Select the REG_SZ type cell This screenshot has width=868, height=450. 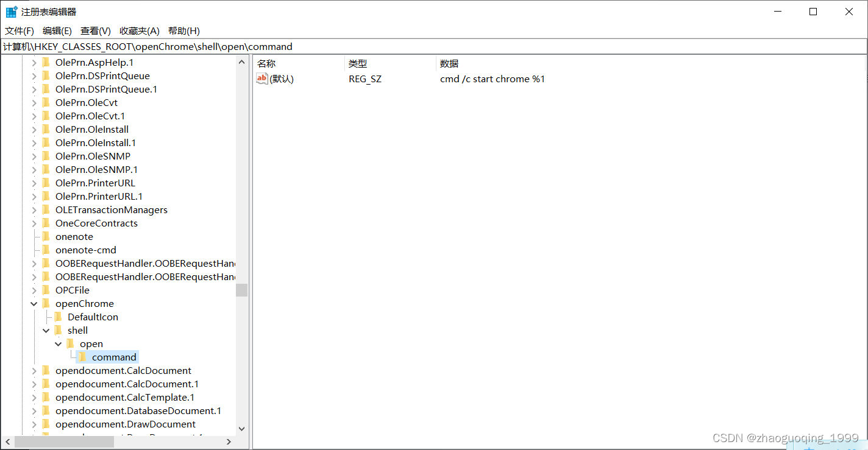click(365, 79)
